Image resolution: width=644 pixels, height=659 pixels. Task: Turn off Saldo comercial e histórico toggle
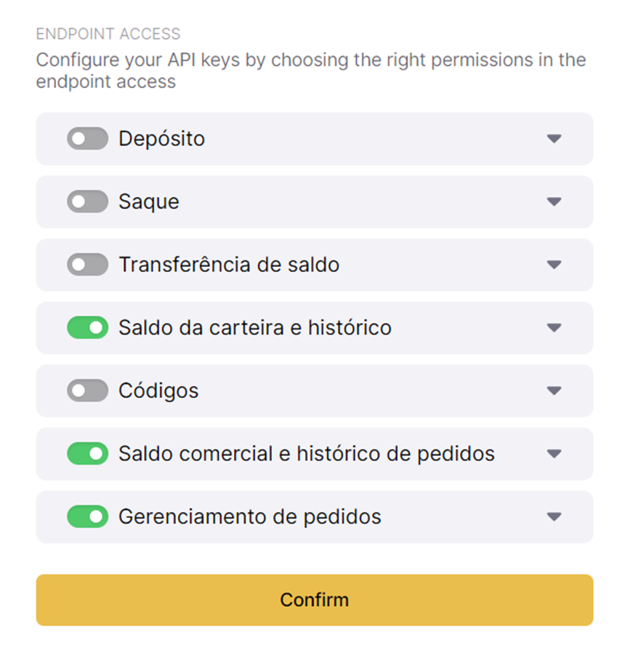click(87, 454)
